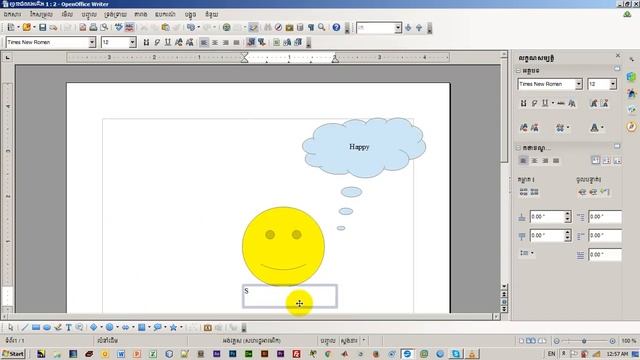Open the sidebar Gallery deck icon
The width and height of the screenshot is (640, 360).
631,110
